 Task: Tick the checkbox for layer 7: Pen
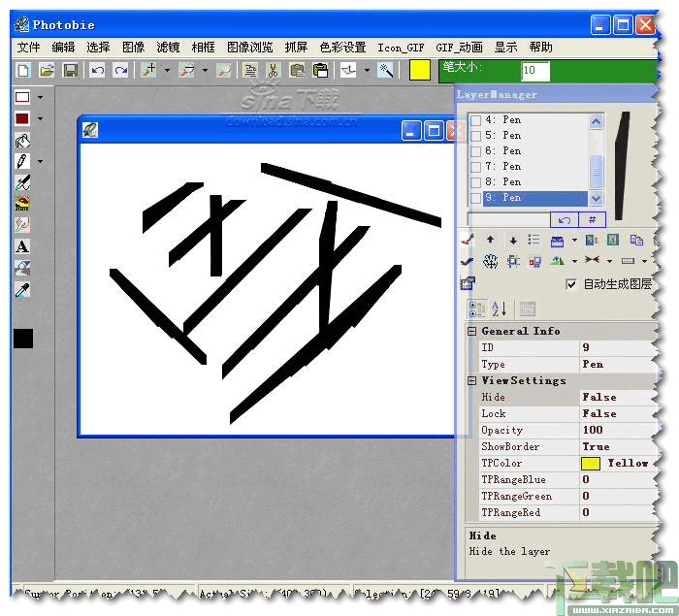pyautogui.click(x=475, y=167)
